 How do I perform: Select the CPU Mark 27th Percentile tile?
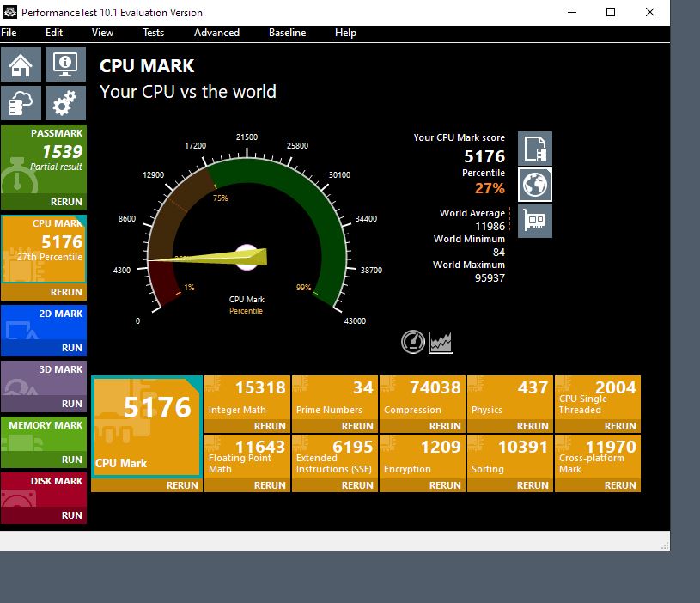tap(44, 249)
